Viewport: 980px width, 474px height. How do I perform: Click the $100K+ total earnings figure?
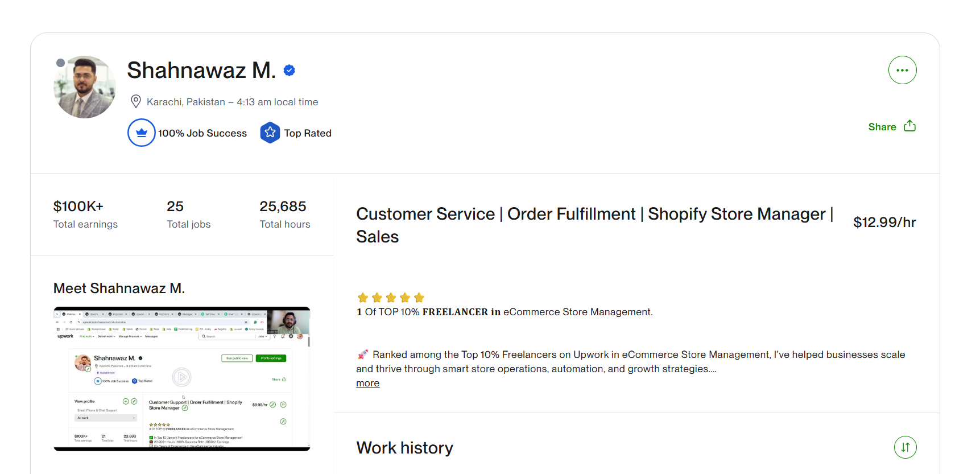(78, 206)
